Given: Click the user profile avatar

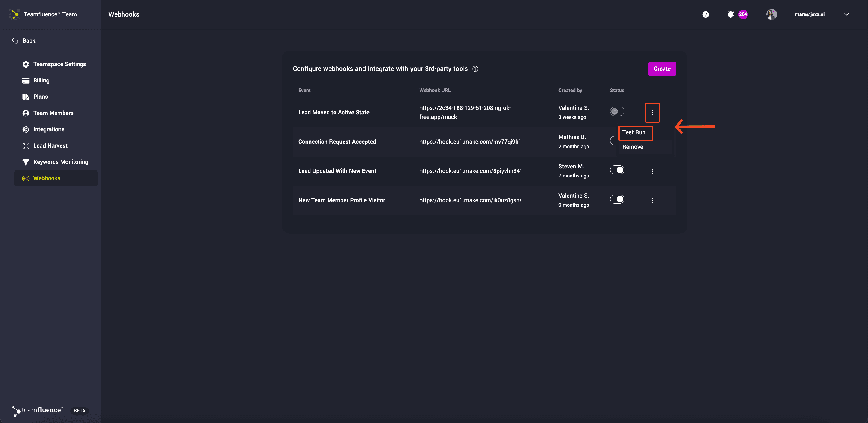Looking at the screenshot, I should (x=771, y=14).
